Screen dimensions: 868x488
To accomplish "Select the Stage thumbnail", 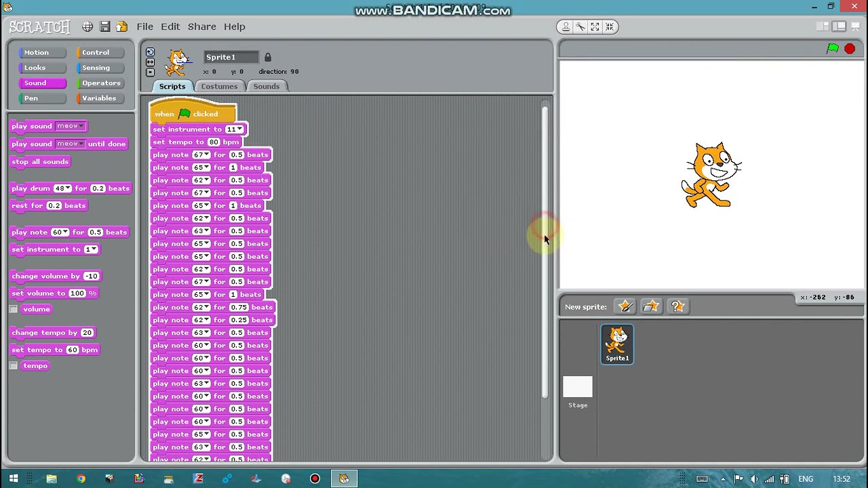I will [578, 392].
